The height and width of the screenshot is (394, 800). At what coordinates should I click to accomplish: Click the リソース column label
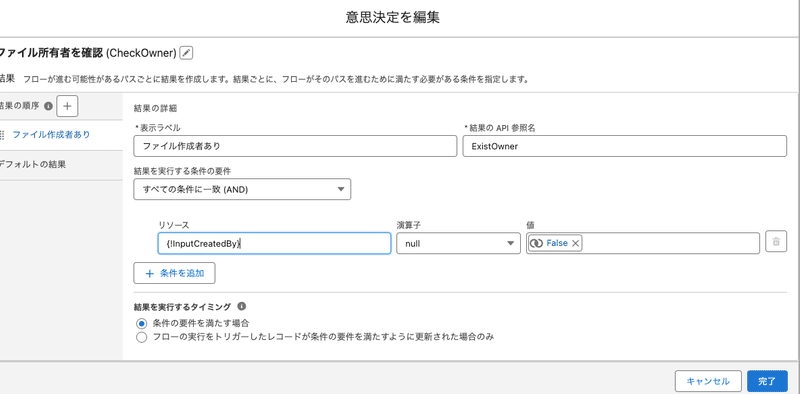point(174,225)
